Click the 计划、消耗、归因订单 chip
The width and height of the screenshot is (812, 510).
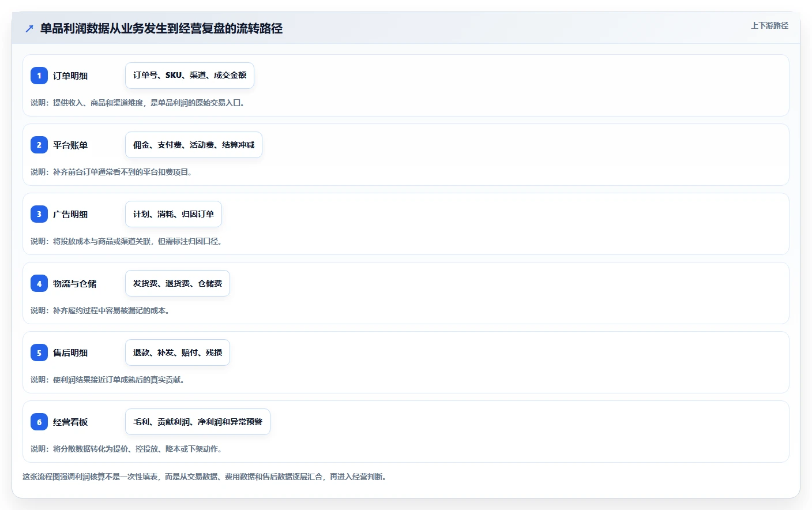pyautogui.click(x=174, y=214)
